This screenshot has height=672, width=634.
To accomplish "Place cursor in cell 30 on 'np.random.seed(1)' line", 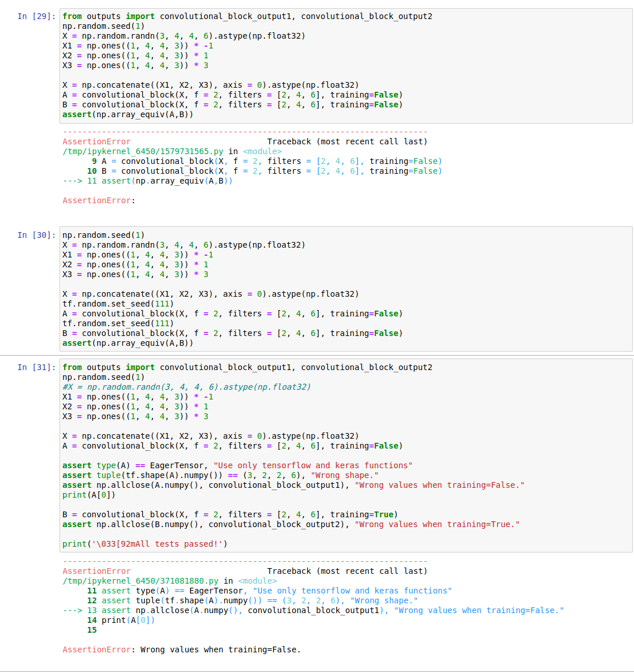I will [x=103, y=235].
